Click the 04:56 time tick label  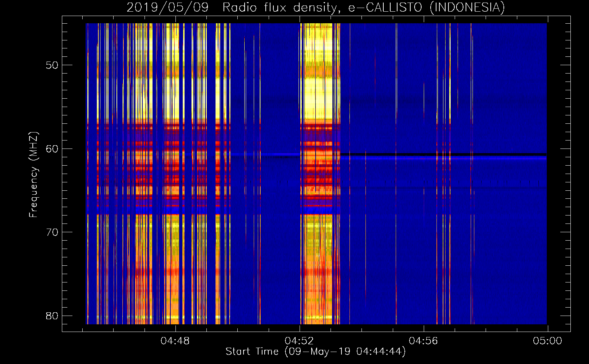click(423, 341)
